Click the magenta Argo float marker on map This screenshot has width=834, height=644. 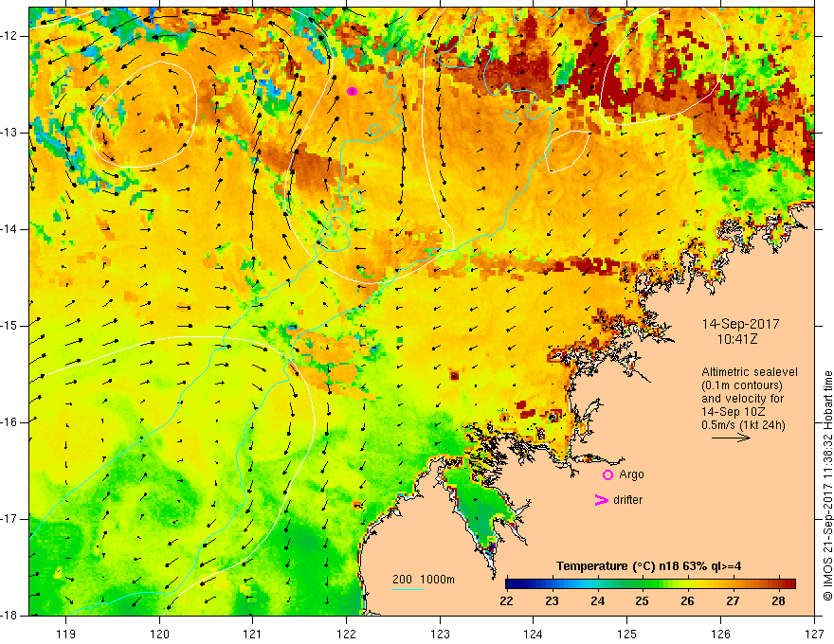pos(351,92)
